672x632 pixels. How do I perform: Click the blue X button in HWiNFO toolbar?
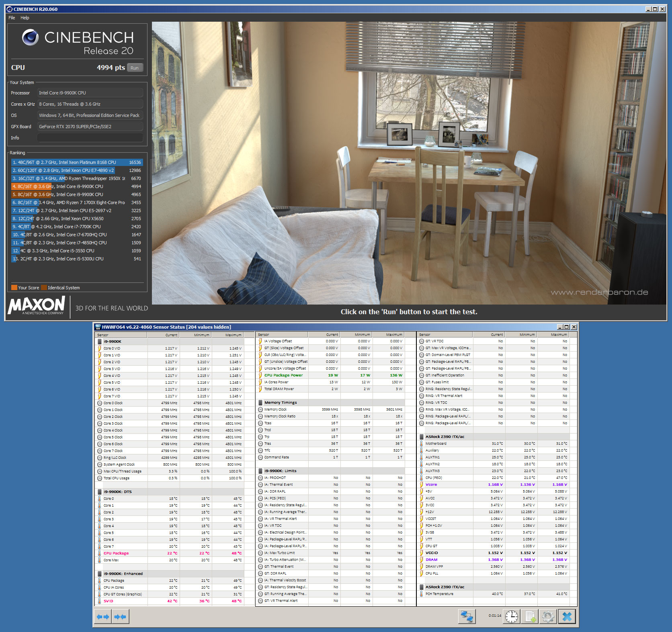click(567, 616)
